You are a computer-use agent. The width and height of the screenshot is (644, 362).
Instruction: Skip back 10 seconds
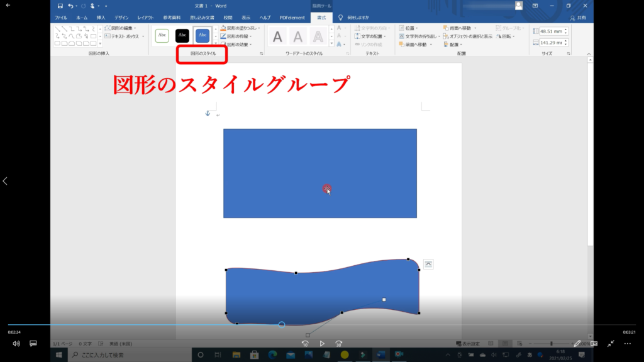tap(305, 344)
